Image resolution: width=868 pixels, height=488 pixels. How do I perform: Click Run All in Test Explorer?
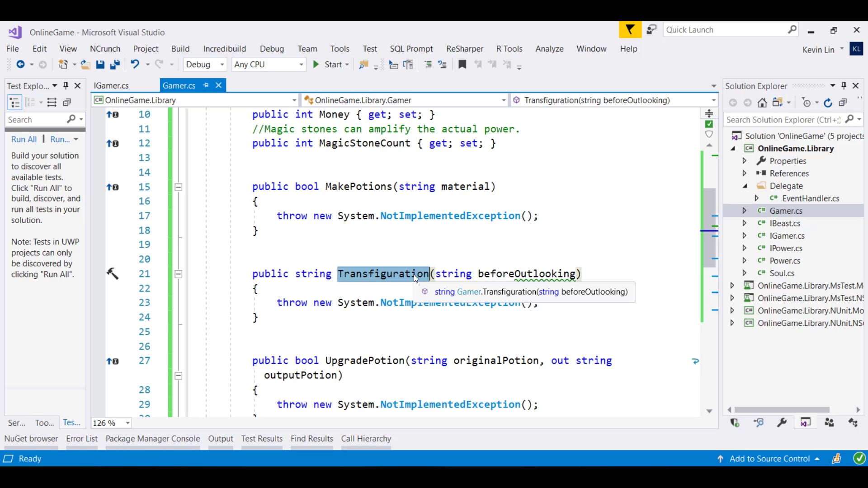tap(24, 139)
